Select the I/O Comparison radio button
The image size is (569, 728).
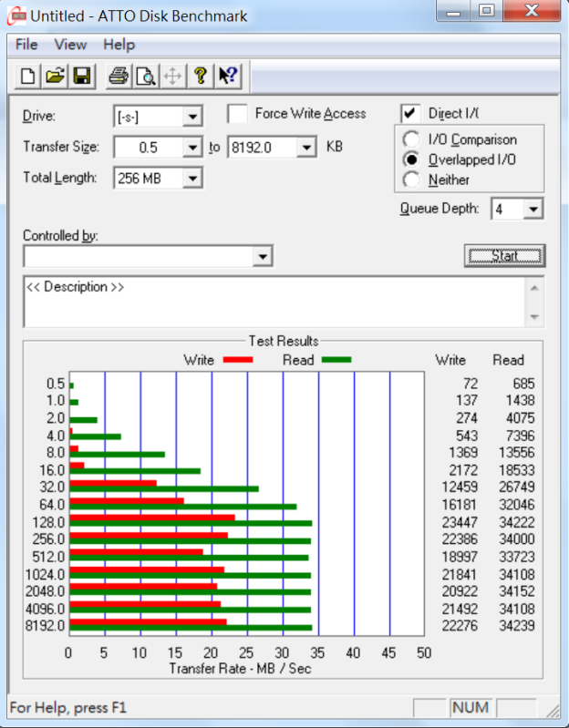coord(411,139)
